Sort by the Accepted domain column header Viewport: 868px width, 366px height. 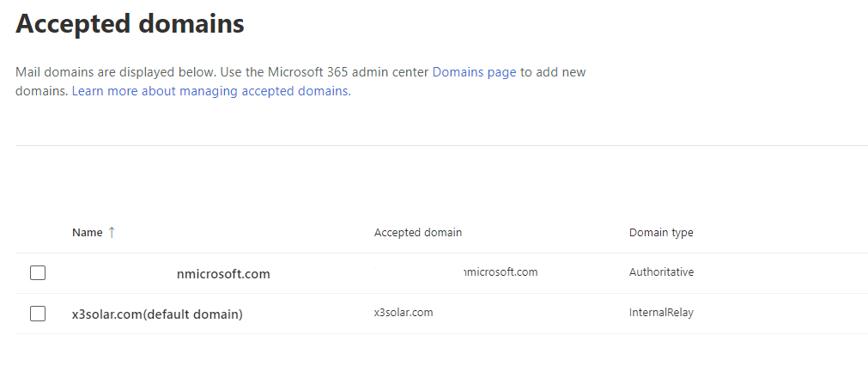point(418,233)
